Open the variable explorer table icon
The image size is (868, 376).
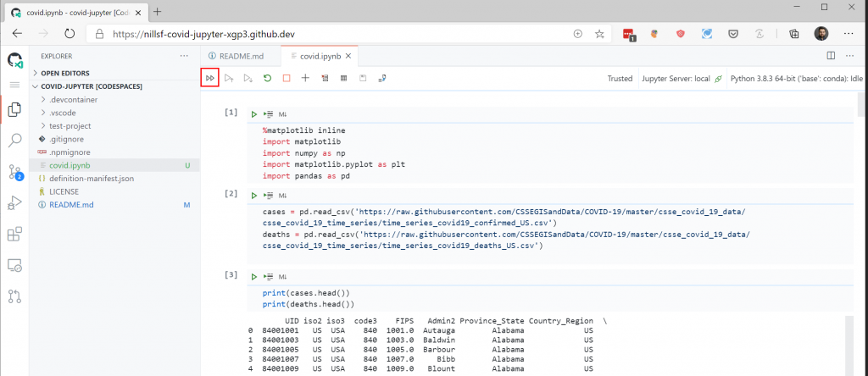point(344,79)
